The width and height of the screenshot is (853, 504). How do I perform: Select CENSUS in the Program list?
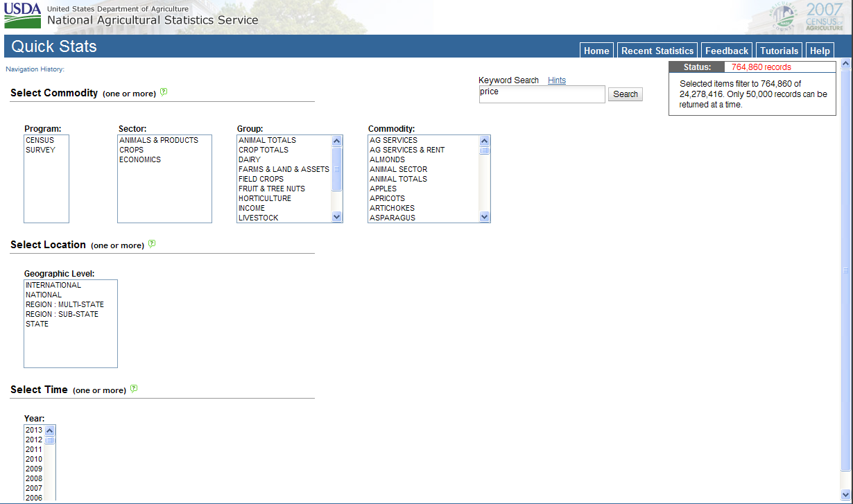(46, 140)
